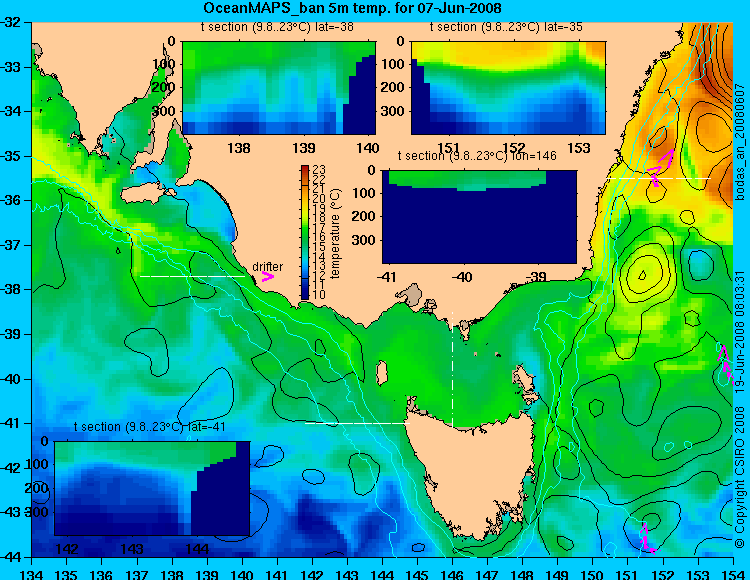
Task: Select the magenta drifter marker beside the 'drifter' label
Action: (x=267, y=277)
